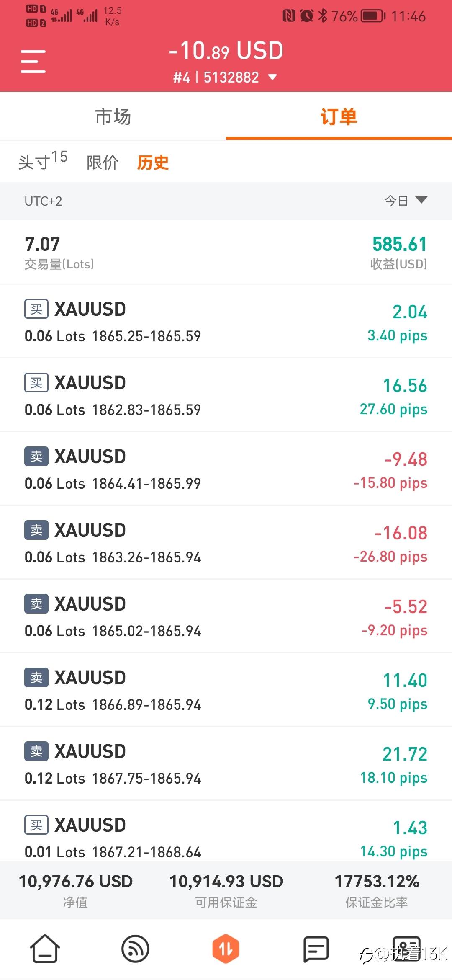Screen dimensions: 452x980
Task: Switch to the 市场 tab
Action: coord(113,116)
